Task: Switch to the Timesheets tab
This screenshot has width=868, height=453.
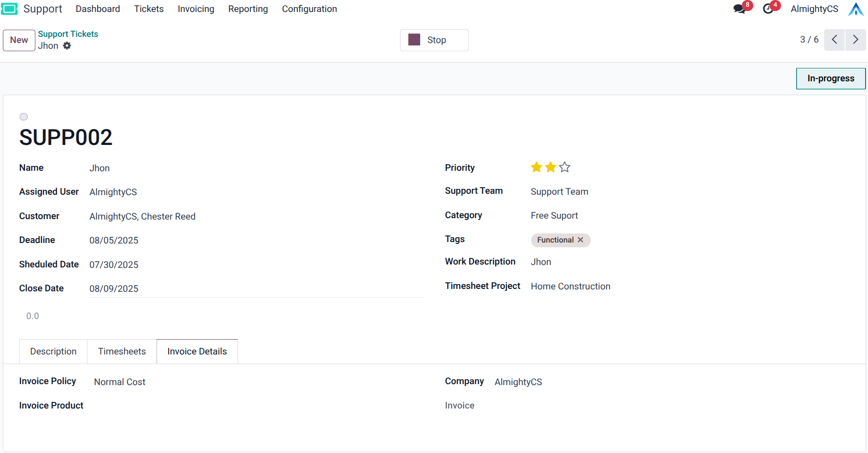Action: click(x=122, y=352)
